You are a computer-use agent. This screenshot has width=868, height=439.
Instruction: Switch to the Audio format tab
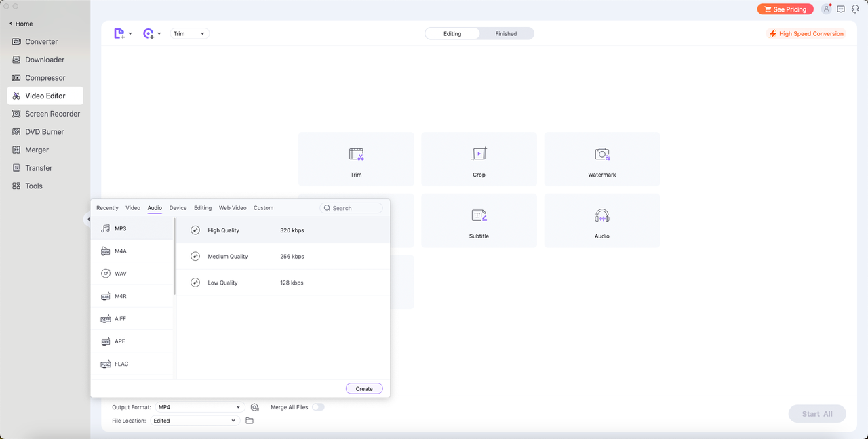(155, 208)
